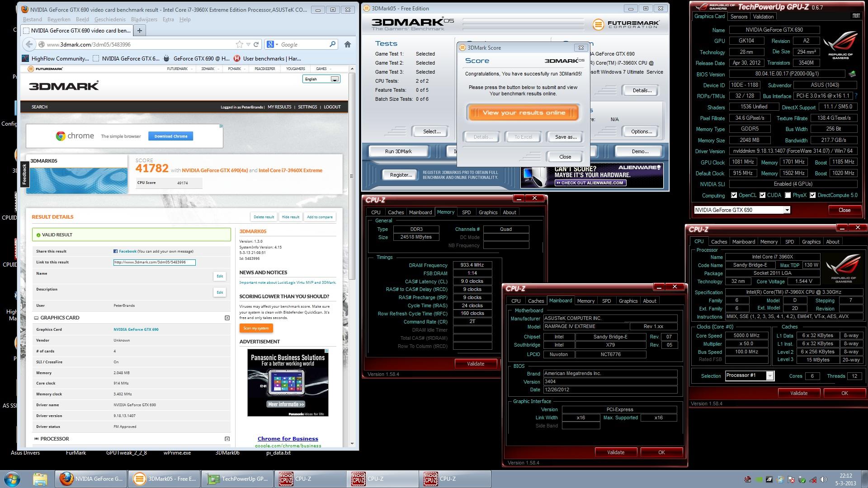Click the View your results online button
This screenshot has height=488, width=868.
(524, 113)
